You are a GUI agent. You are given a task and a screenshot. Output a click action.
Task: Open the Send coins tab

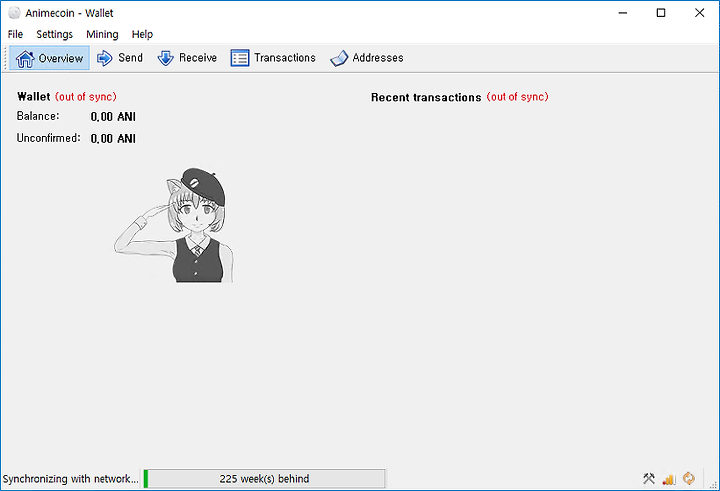120,58
